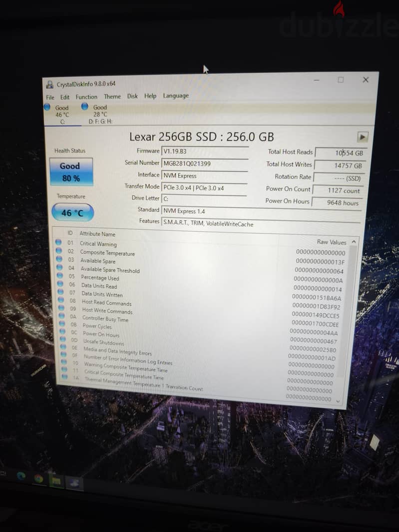Click the Raw Values column header

click(x=332, y=242)
